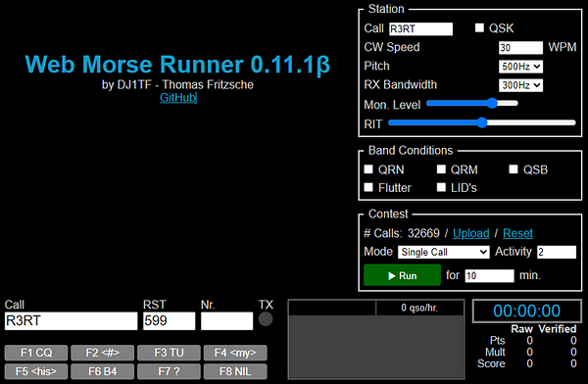Click the 0 qso/hr. rate display
588x384 pixels.
[x=419, y=308]
